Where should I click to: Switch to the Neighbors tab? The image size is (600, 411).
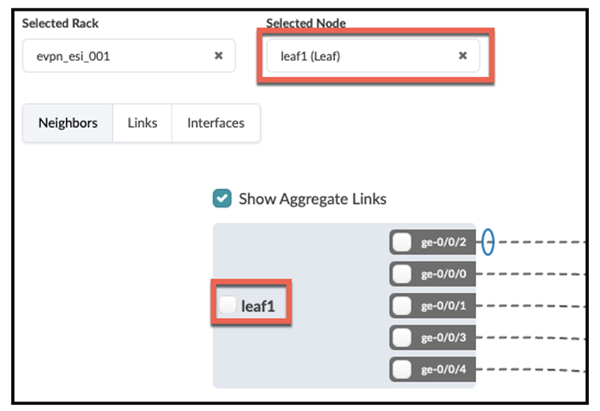tap(68, 123)
